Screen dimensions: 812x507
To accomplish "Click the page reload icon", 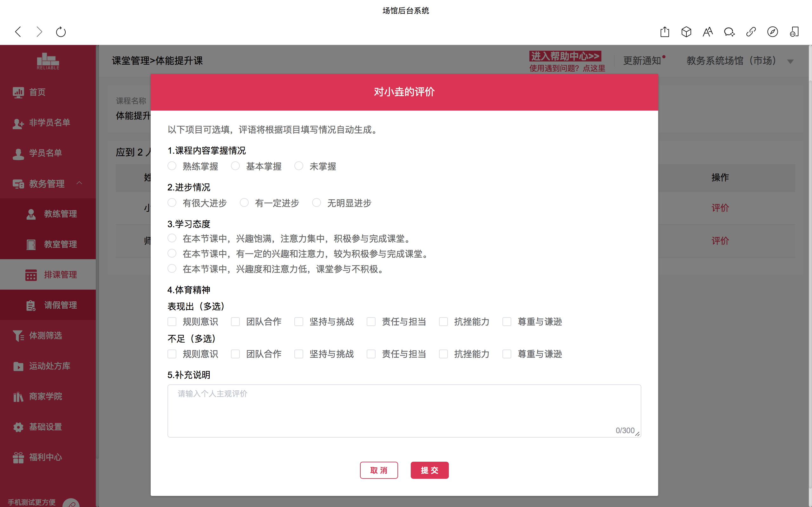I will tap(61, 32).
